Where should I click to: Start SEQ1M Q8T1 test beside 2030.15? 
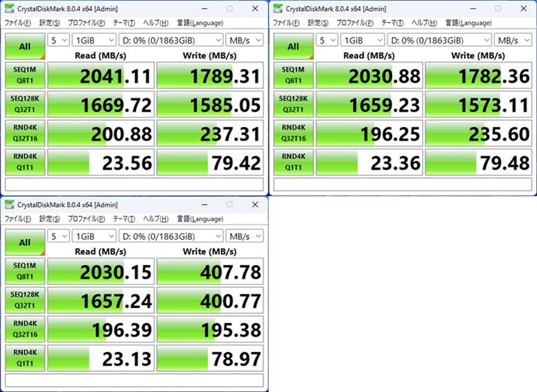[25, 271]
